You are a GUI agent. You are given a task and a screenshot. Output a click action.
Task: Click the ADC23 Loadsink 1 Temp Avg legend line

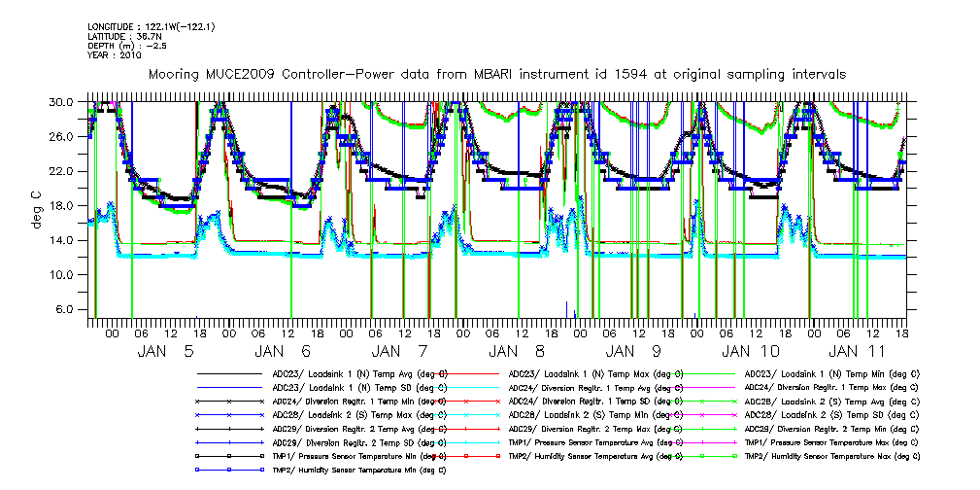(x=230, y=372)
